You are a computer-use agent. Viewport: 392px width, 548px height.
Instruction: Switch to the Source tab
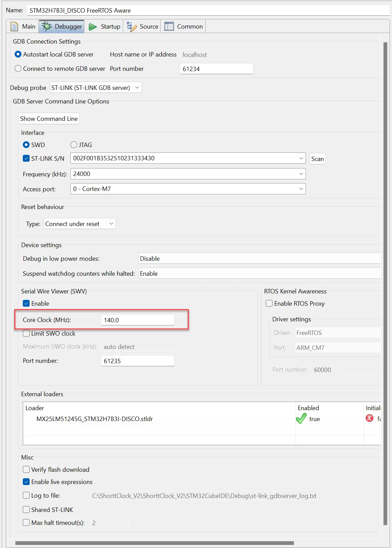click(142, 27)
